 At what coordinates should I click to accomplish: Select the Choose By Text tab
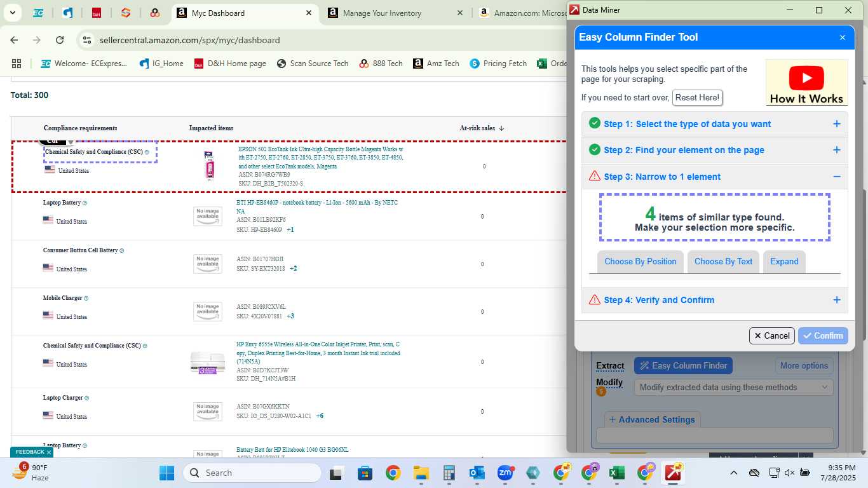[x=723, y=261]
